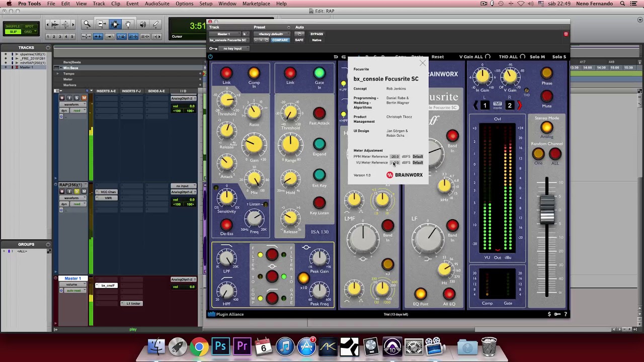Toggle the Phase button

coord(547,73)
